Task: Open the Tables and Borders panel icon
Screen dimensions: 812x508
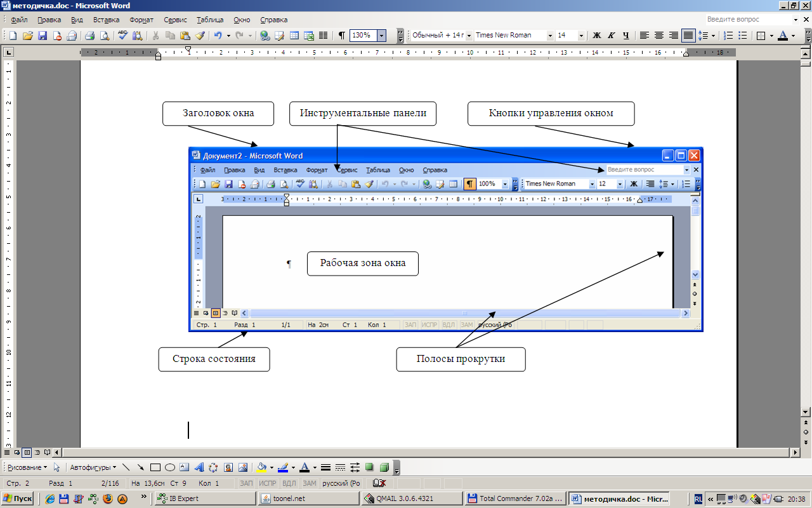Action: (279, 36)
